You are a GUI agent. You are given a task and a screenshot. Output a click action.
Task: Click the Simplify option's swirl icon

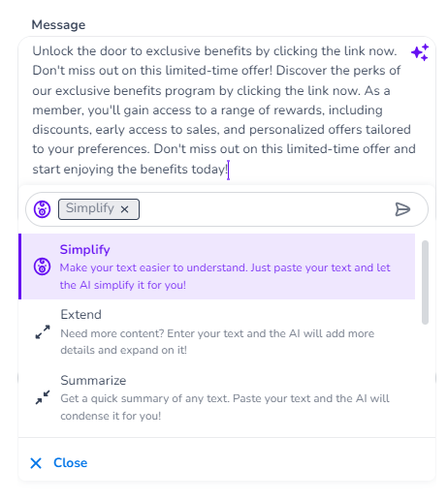(42, 266)
